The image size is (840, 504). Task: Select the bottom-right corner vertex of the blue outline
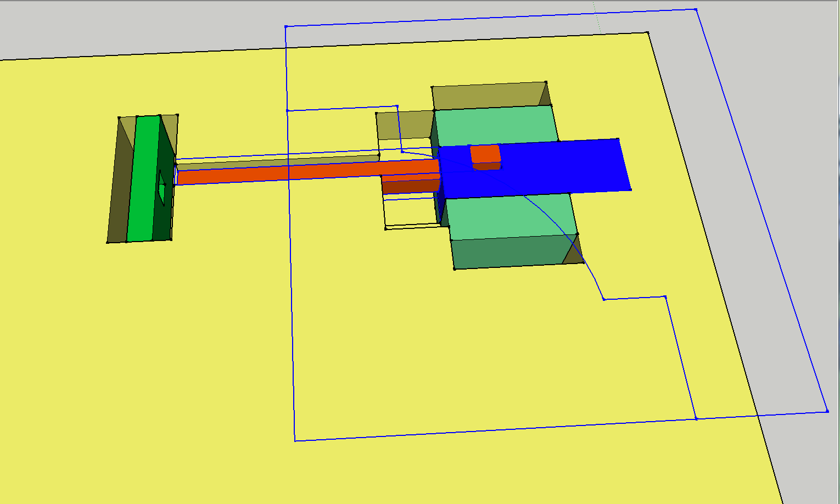click(827, 411)
